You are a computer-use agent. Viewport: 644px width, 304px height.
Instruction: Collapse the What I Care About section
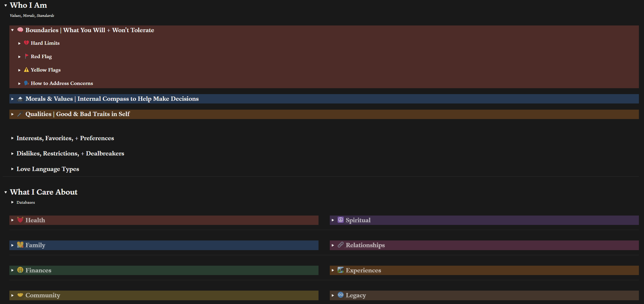click(x=6, y=192)
